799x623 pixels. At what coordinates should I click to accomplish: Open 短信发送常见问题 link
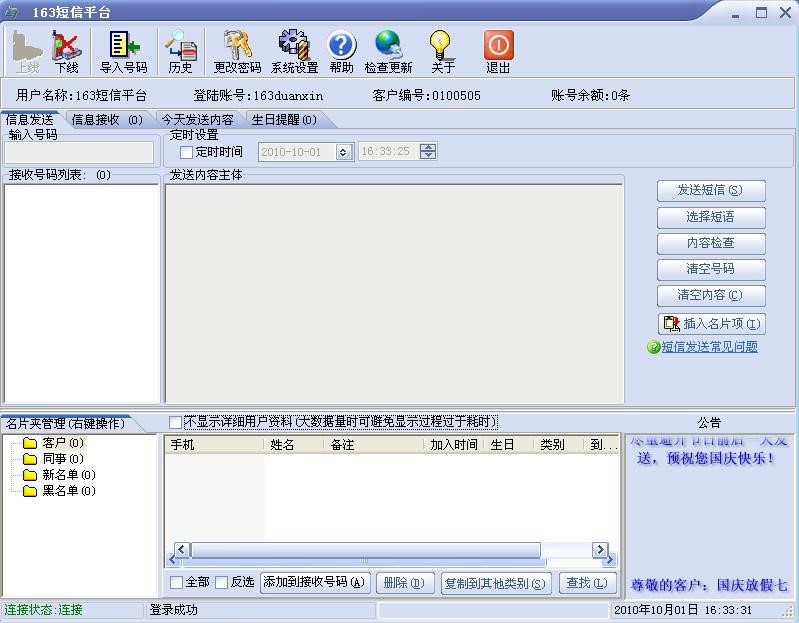pos(709,347)
